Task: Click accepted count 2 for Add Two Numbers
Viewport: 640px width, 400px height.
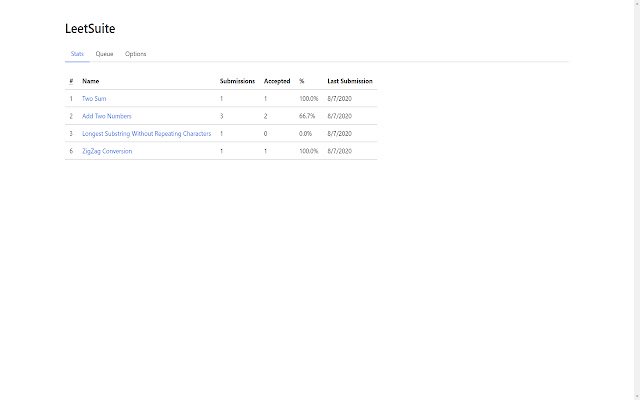Action: [265, 116]
